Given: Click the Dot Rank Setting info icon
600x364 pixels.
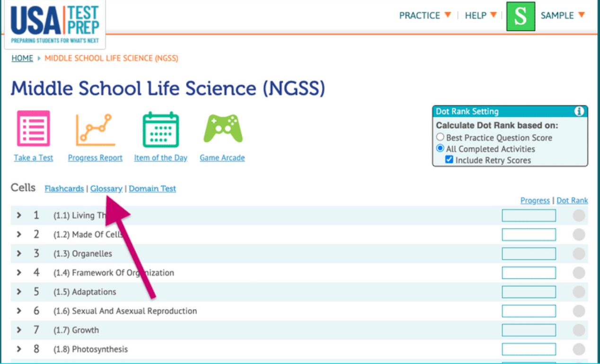Looking at the screenshot, I should point(579,112).
